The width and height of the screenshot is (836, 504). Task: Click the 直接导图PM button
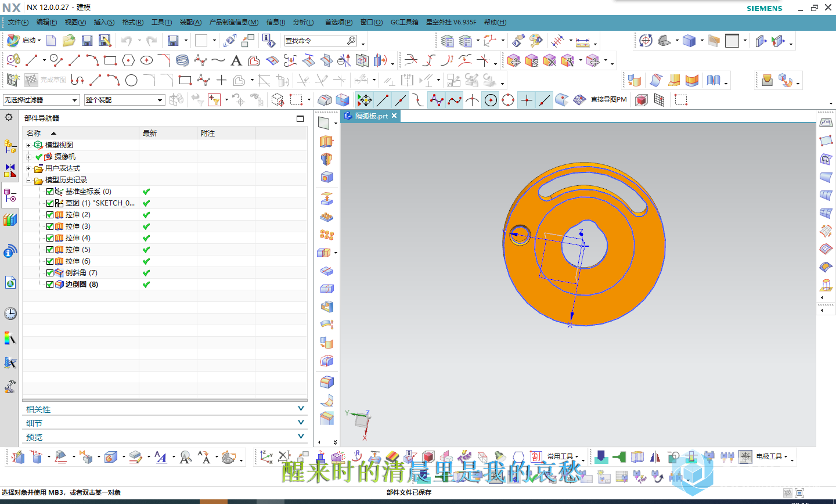(608, 100)
